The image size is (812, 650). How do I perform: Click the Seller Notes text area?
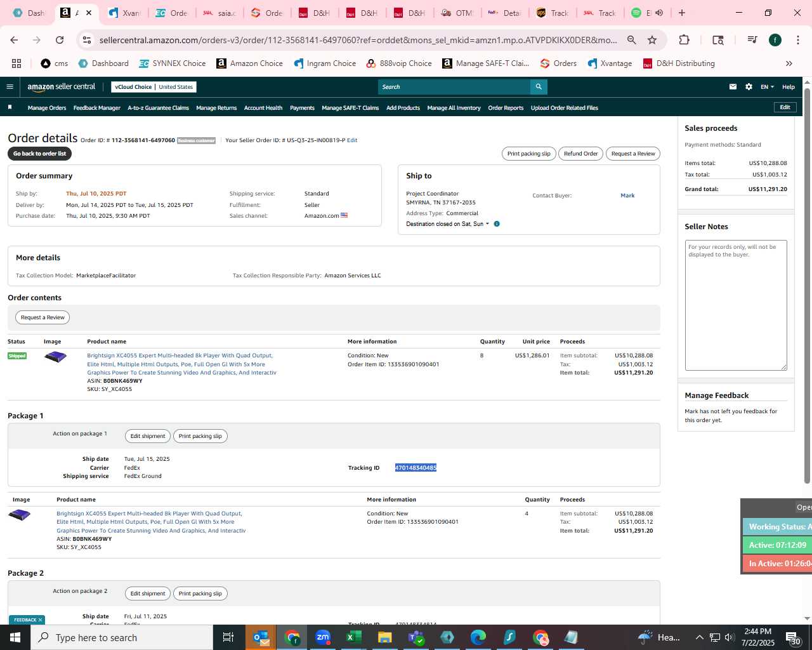tap(736, 305)
